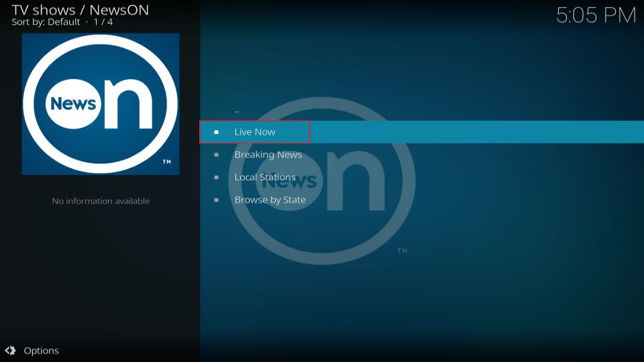The image size is (644, 362).
Task: Click the Options gear icon
Action: coord(10,351)
